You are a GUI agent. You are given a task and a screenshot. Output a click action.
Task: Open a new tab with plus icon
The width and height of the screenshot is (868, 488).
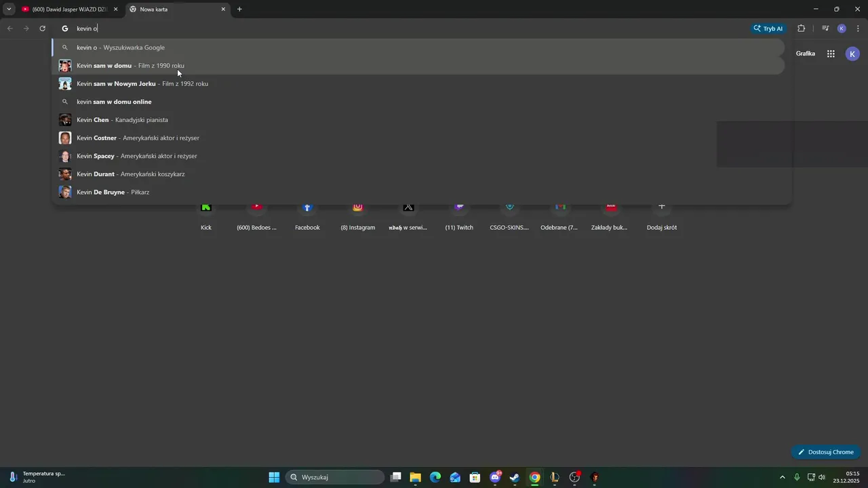coord(239,9)
